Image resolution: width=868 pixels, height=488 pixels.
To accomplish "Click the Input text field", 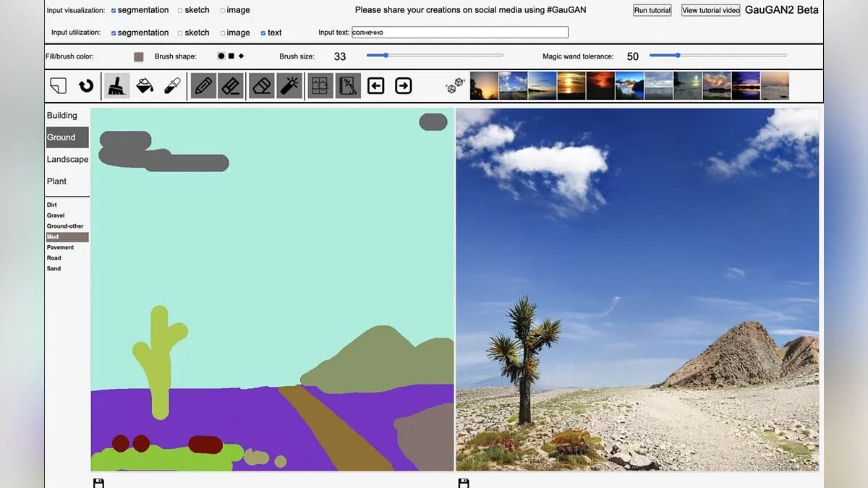I will 459,33.
